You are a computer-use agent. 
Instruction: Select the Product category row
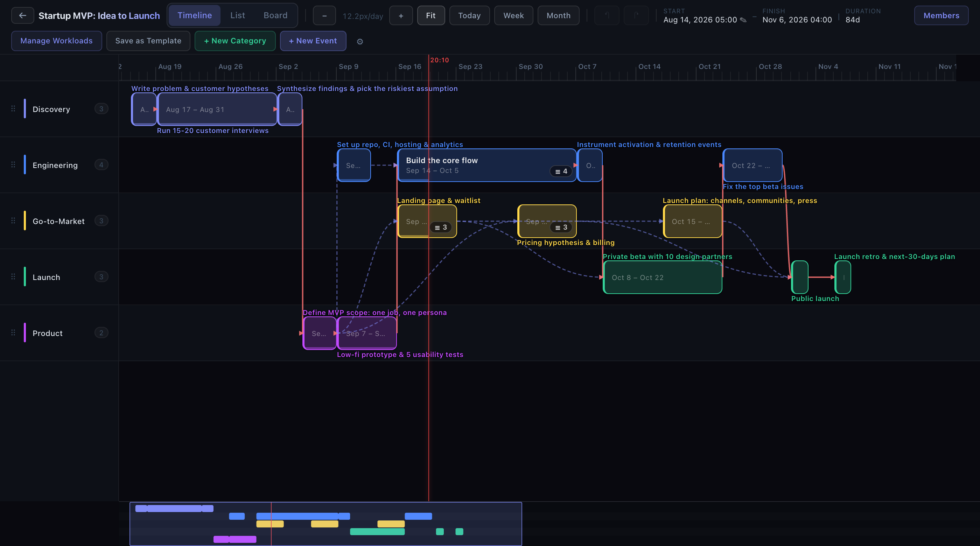[x=59, y=332]
